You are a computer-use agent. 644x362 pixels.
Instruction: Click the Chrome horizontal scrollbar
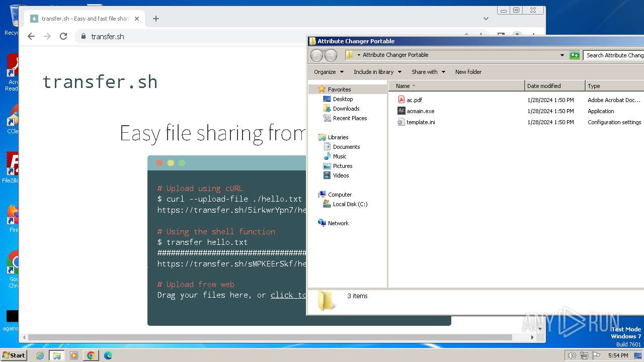click(270, 337)
